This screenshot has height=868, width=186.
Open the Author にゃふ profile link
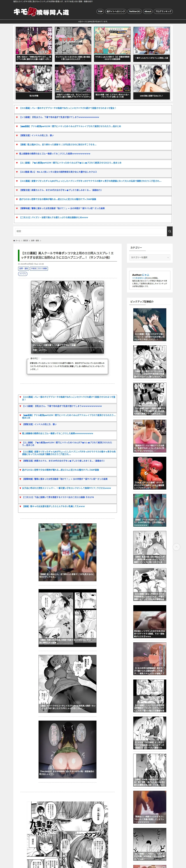pos(145,275)
